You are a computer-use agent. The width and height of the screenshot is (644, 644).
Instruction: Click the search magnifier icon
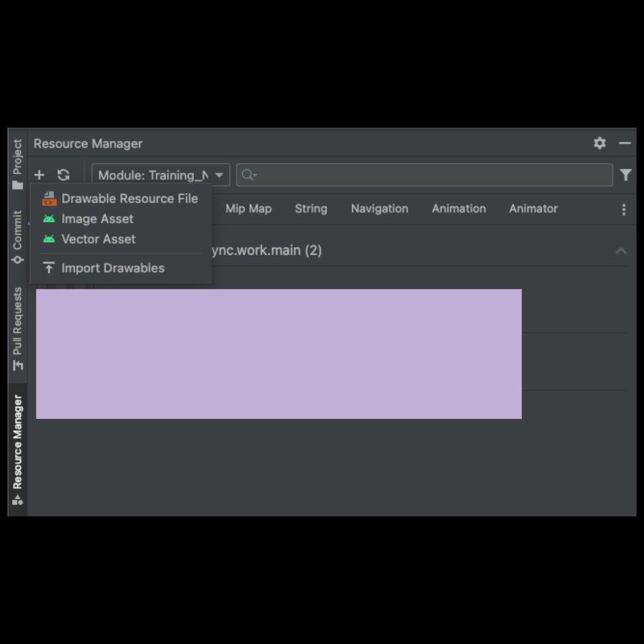(249, 175)
